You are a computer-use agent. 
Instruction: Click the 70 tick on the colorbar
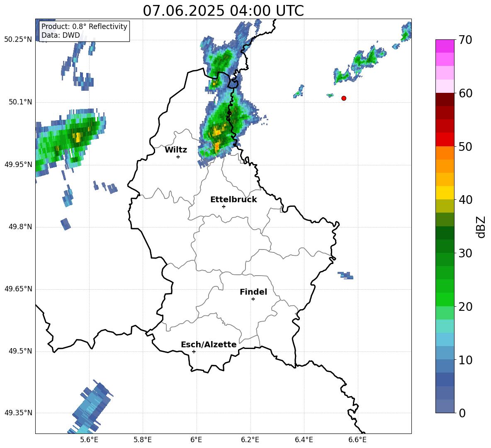tap(465, 40)
